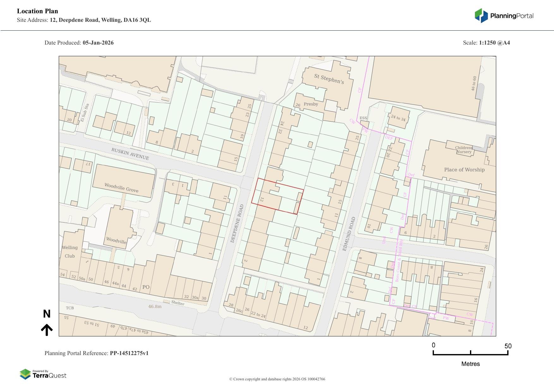
Task: Click the Woodville Grove building label
Action: click(x=121, y=188)
